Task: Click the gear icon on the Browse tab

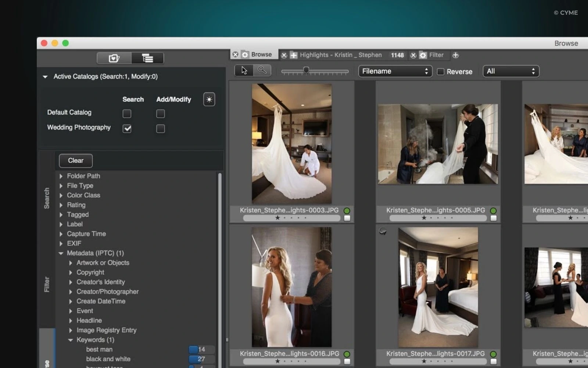Action: point(245,54)
